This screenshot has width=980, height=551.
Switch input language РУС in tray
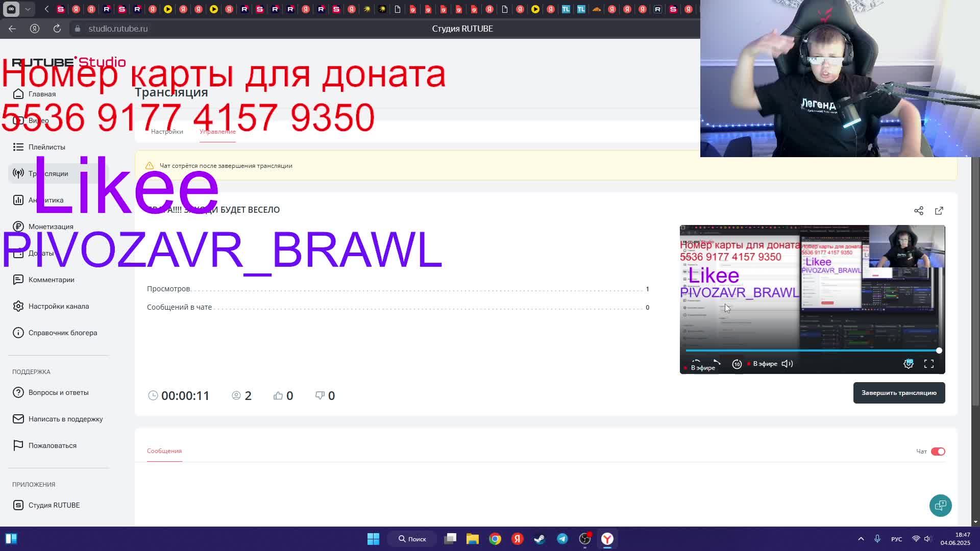tap(896, 539)
